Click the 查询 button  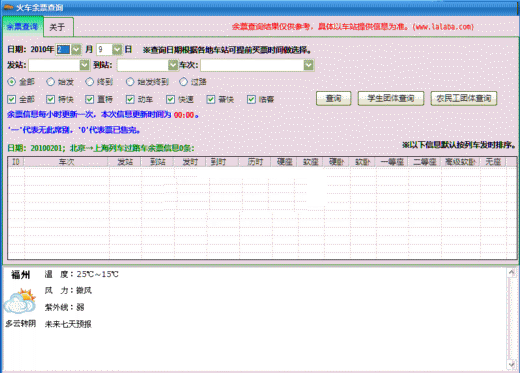click(333, 99)
